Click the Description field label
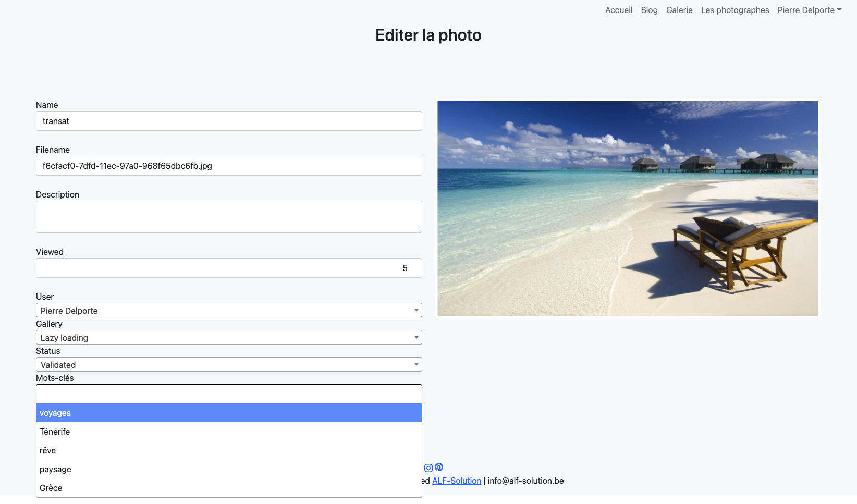857x504 pixels. click(x=57, y=194)
